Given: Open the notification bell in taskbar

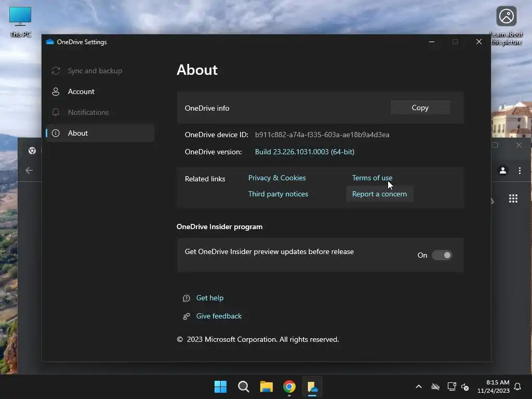Looking at the screenshot, I should pyautogui.click(x=517, y=387).
